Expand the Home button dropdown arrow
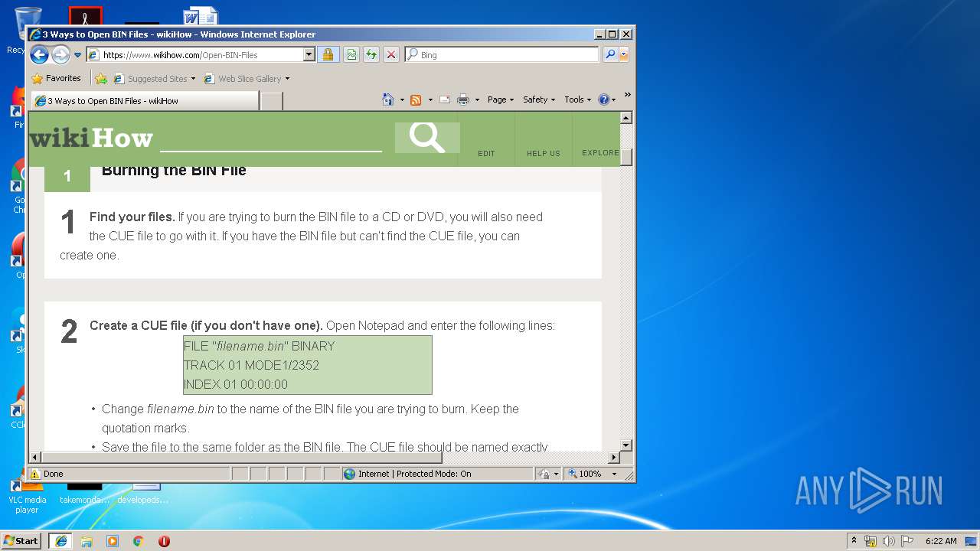Viewport: 980px width, 551px height. [402, 99]
